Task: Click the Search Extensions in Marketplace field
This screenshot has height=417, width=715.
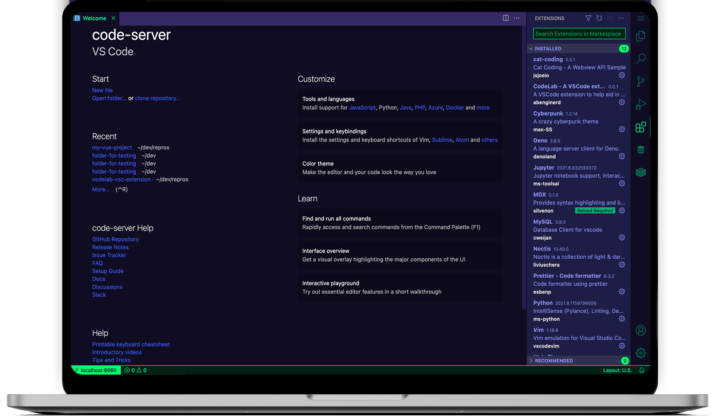Action: pyautogui.click(x=578, y=33)
